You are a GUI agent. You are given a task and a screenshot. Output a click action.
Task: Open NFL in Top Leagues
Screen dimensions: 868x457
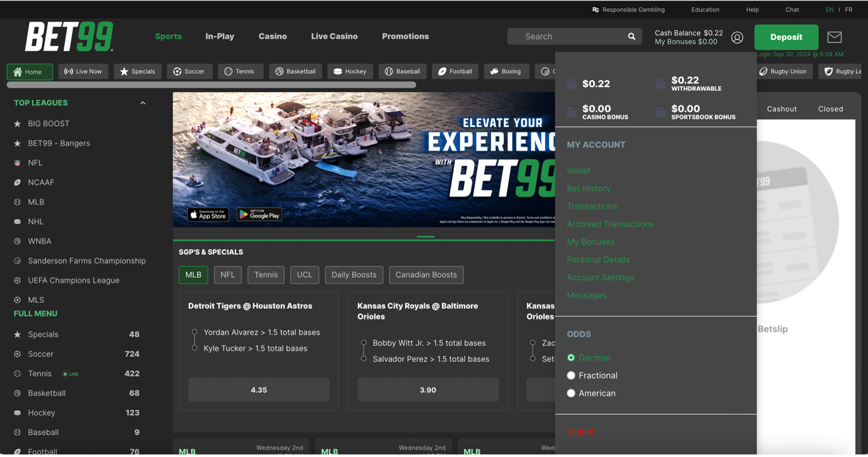35,163
